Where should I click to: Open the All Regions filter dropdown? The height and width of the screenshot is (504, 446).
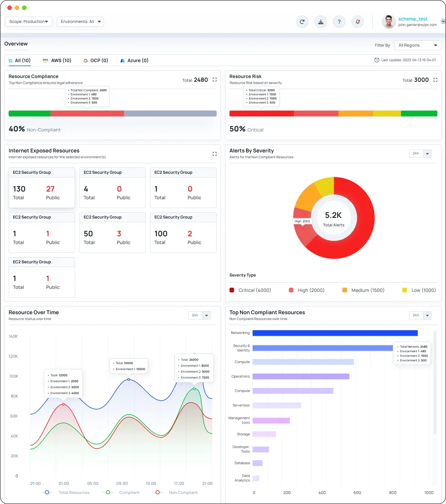418,45
